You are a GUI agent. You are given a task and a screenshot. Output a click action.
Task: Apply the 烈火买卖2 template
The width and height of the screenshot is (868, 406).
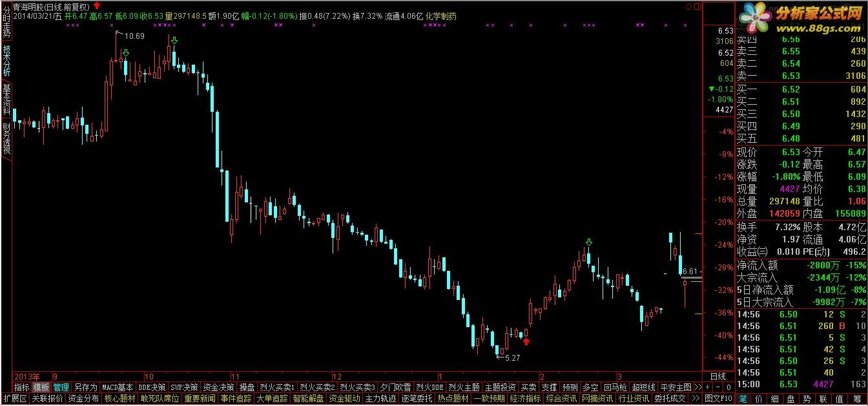coord(317,387)
